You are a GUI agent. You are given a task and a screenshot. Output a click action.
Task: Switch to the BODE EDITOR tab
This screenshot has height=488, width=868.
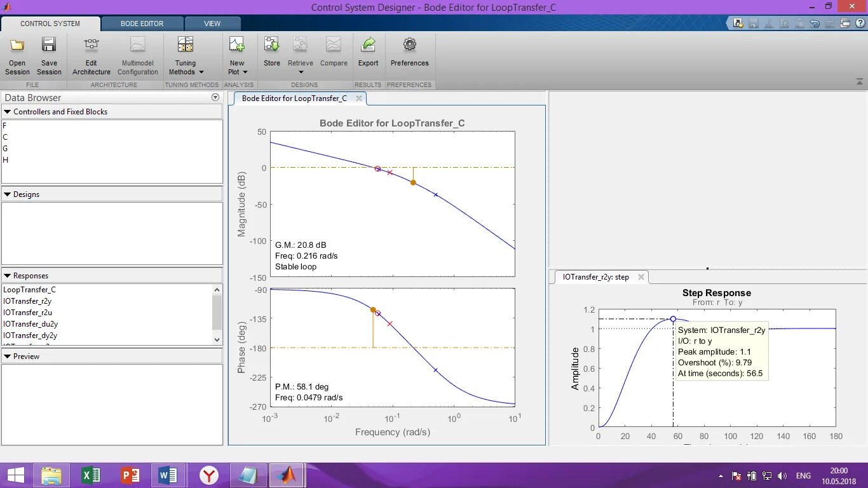tap(142, 24)
